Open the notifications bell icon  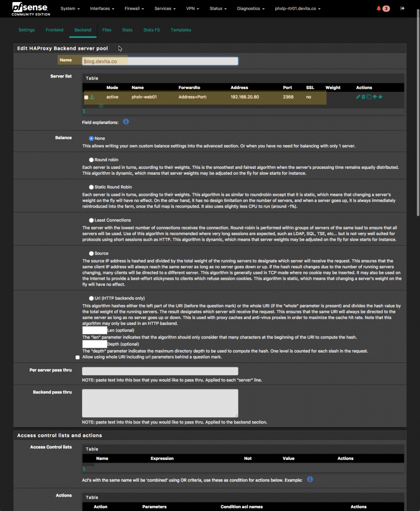pyautogui.click(x=379, y=8)
